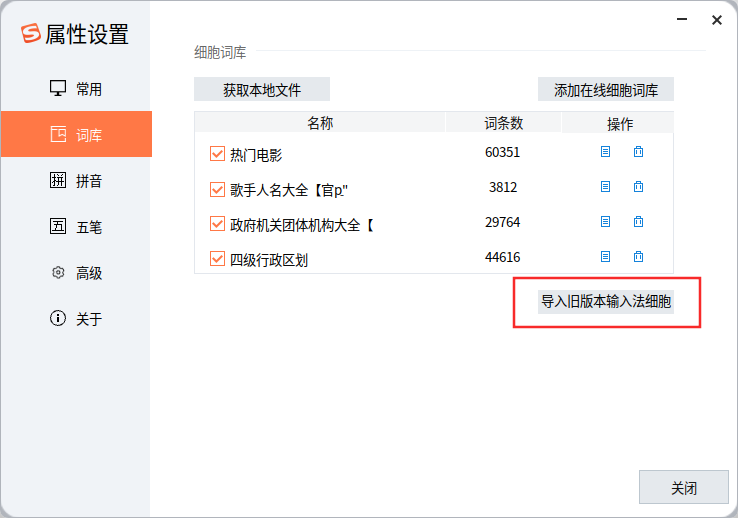Go to the 五笔 settings tab
Viewport: 738px width, 518px height.
click(x=76, y=226)
